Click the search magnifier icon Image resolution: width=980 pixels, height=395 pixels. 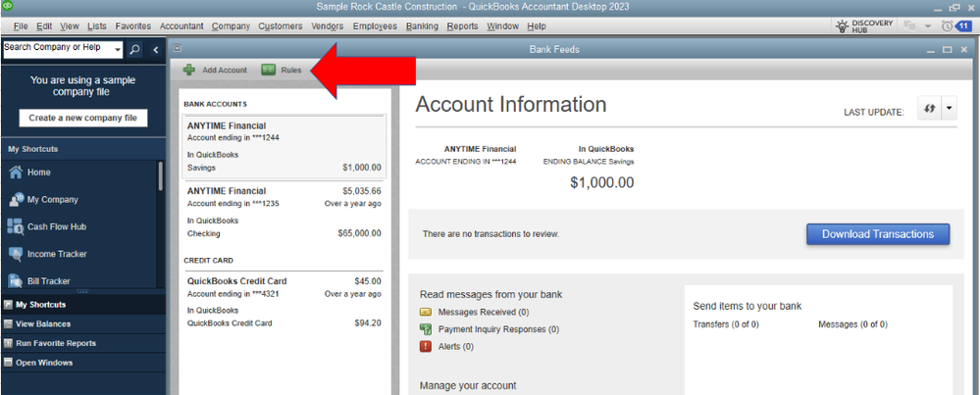pos(135,50)
